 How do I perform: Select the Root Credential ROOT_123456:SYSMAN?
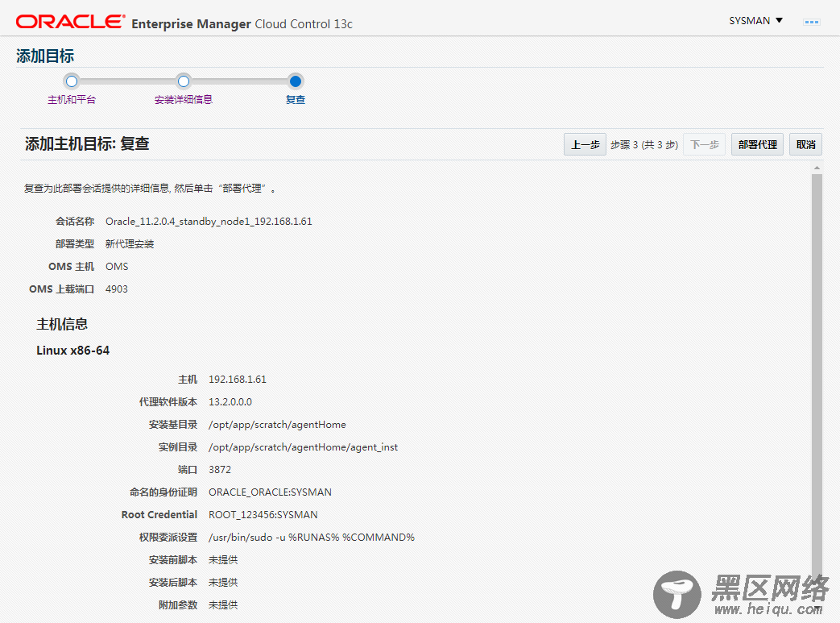263,515
